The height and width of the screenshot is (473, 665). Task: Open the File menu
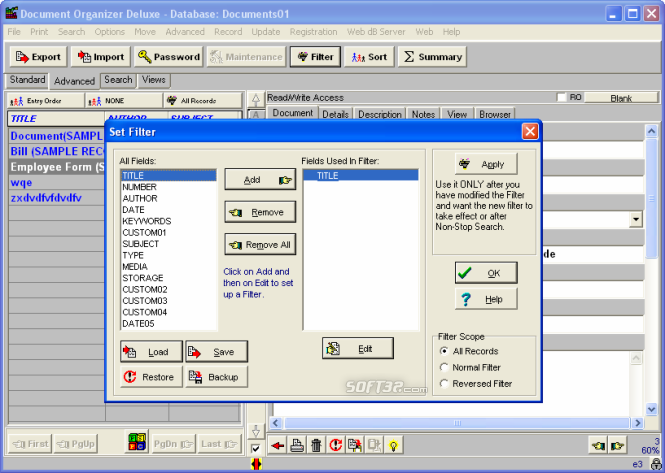tap(14, 32)
